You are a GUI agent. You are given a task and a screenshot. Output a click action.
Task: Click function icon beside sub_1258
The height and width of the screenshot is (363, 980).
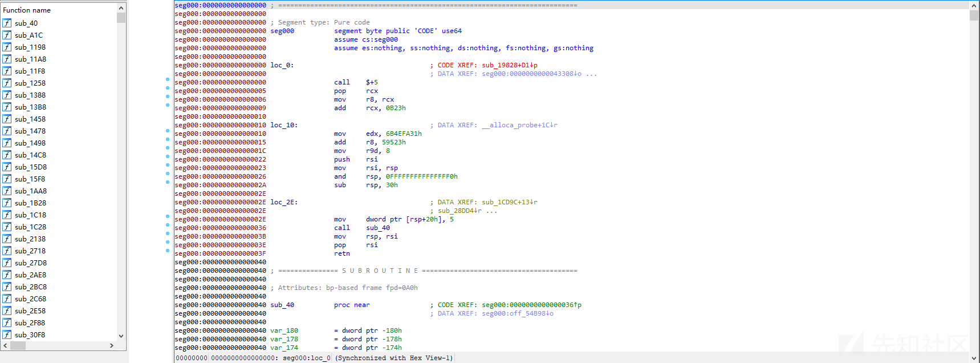click(7, 83)
